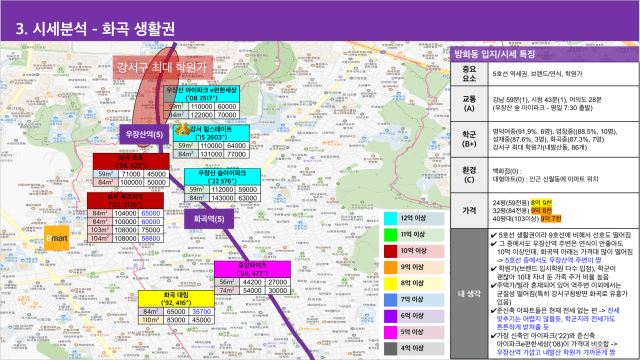Viewport: 640px width, 360px height.
Task: Click the 강서구 최대 학원가 red label
Action: pyautogui.click(x=162, y=67)
